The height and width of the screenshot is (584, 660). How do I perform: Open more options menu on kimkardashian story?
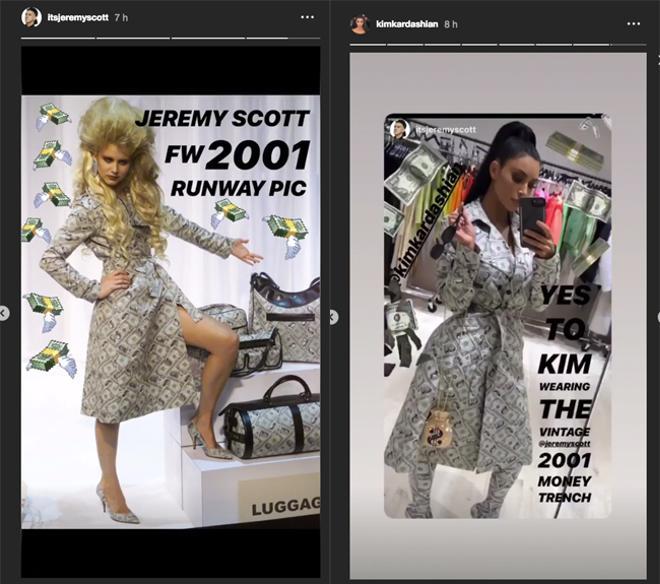coord(633,24)
